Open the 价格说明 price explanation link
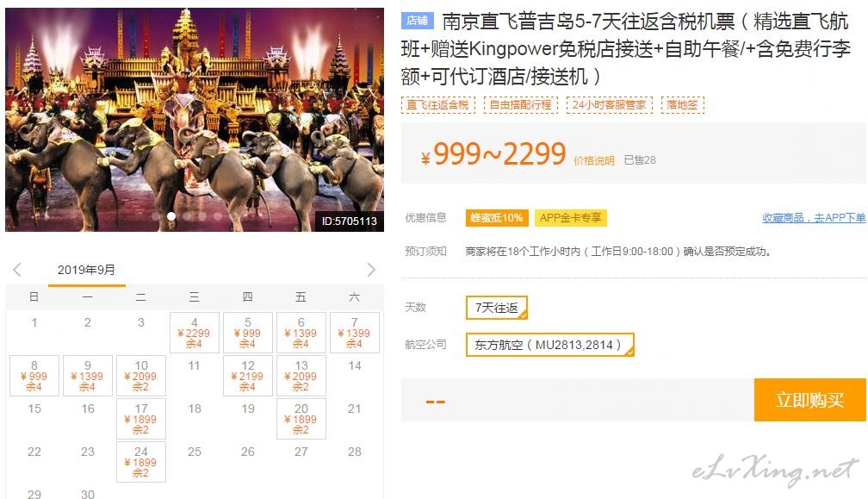 (594, 160)
